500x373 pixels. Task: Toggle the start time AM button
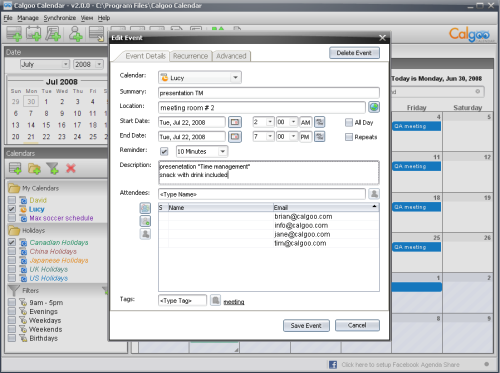point(305,122)
